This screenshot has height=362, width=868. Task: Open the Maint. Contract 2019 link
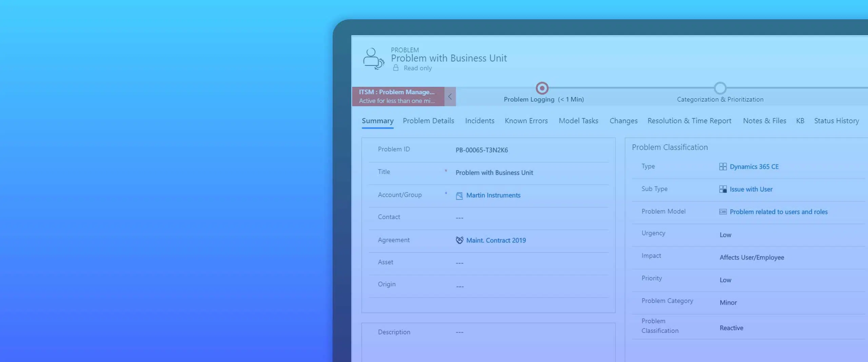tap(496, 240)
